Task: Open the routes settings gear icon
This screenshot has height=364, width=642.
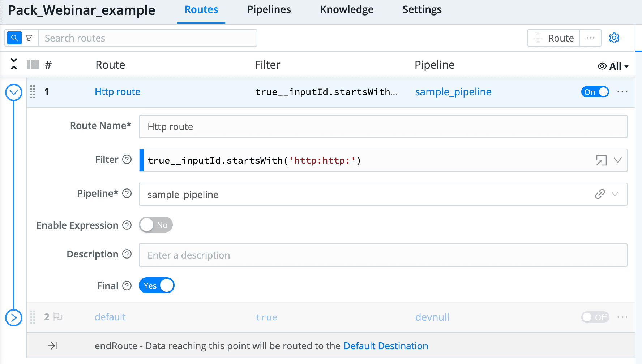Action: pyautogui.click(x=614, y=38)
